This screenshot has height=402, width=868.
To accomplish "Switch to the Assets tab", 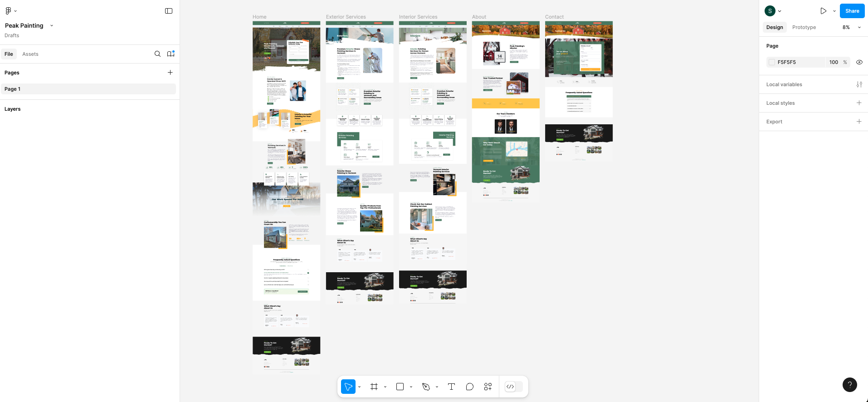I will pos(30,54).
